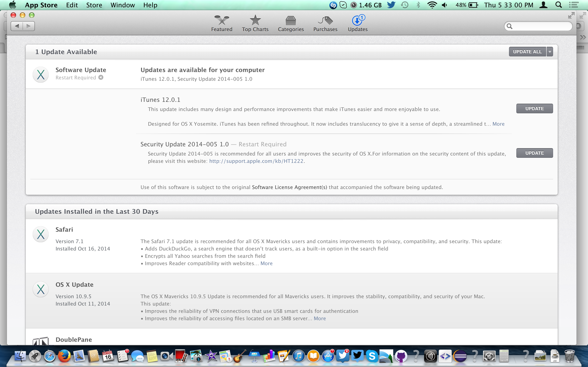Collapse Software Update Restart Required disclosure

click(x=101, y=78)
